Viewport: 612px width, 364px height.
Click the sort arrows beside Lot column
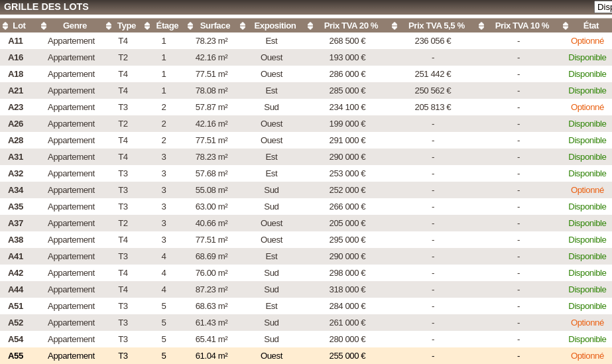(x=5, y=26)
